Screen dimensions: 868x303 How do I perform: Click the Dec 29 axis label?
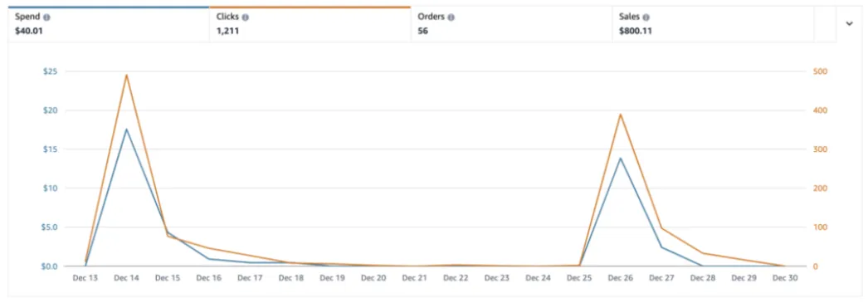tap(744, 279)
